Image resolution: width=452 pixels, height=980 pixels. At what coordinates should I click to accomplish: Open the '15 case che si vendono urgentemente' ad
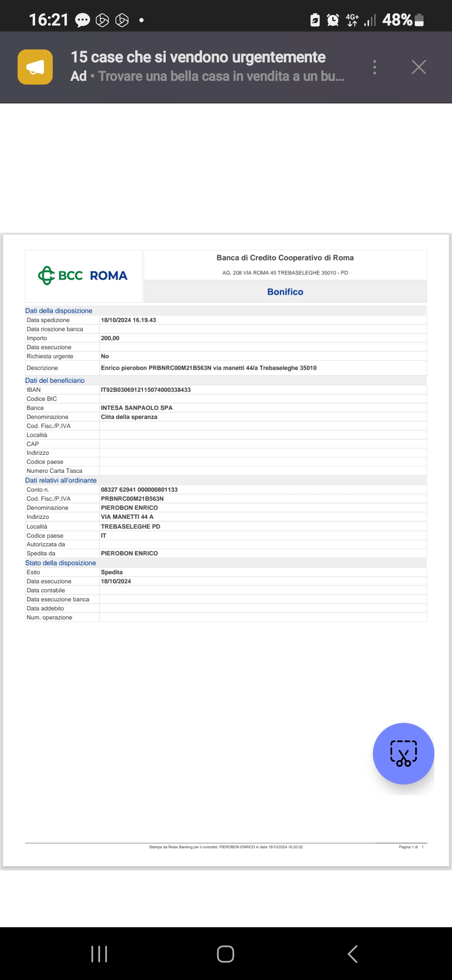pyautogui.click(x=198, y=57)
